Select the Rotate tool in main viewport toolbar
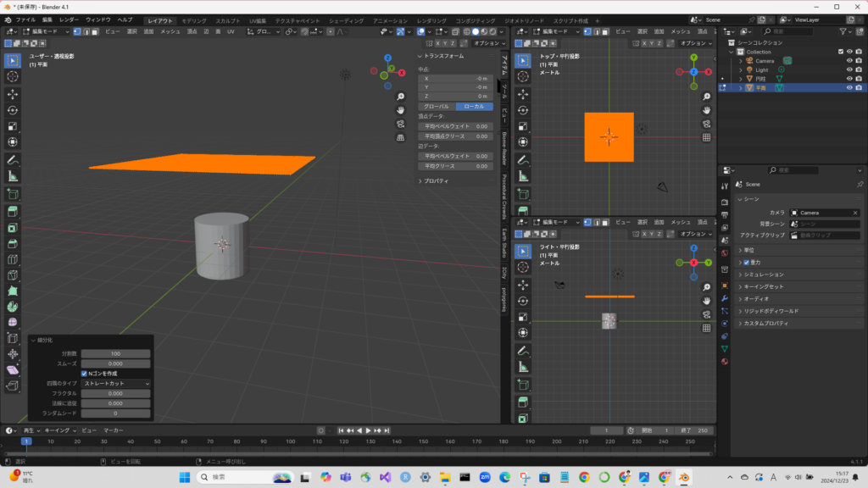 [x=13, y=110]
